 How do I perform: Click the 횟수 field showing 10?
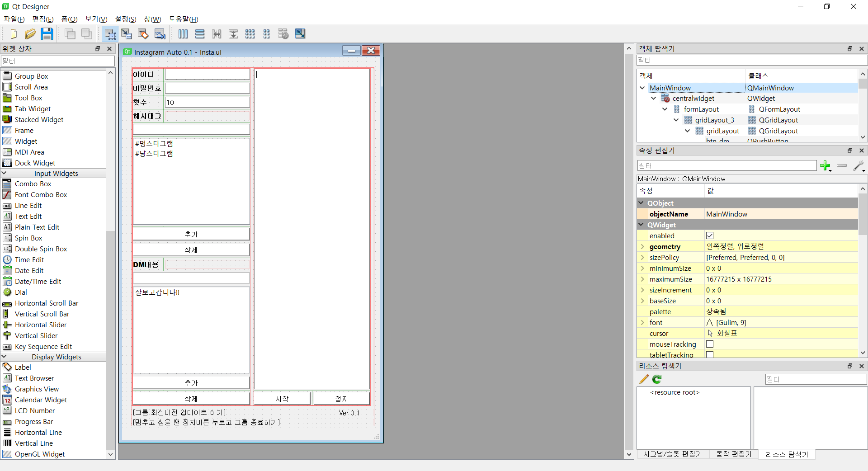tap(207, 103)
